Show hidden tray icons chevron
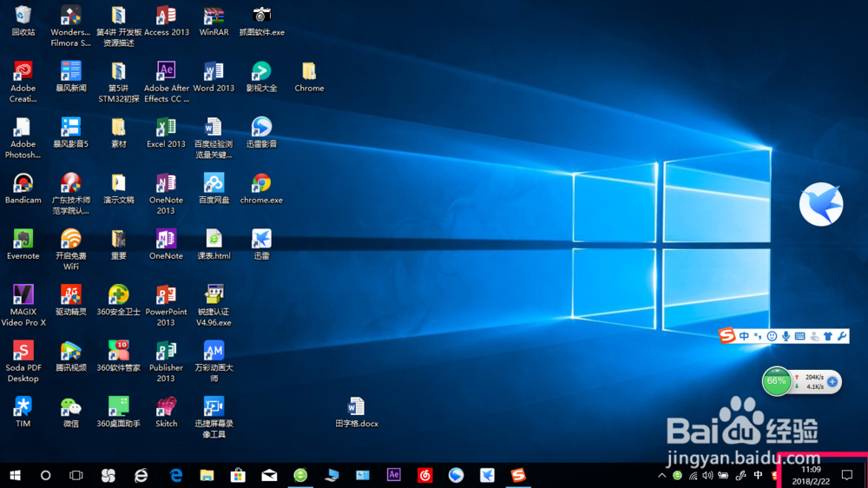This screenshot has height=488, width=868. click(x=661, y=475)
